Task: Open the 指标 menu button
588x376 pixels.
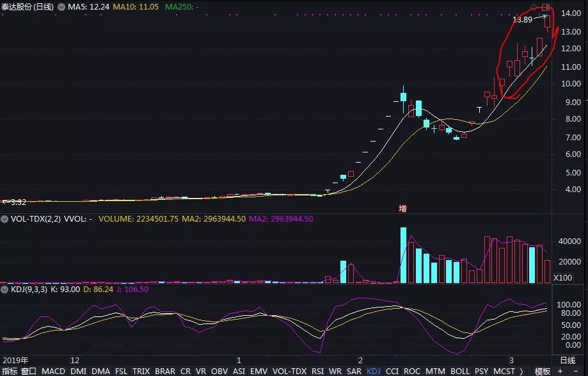Action: tap(10, 371)
